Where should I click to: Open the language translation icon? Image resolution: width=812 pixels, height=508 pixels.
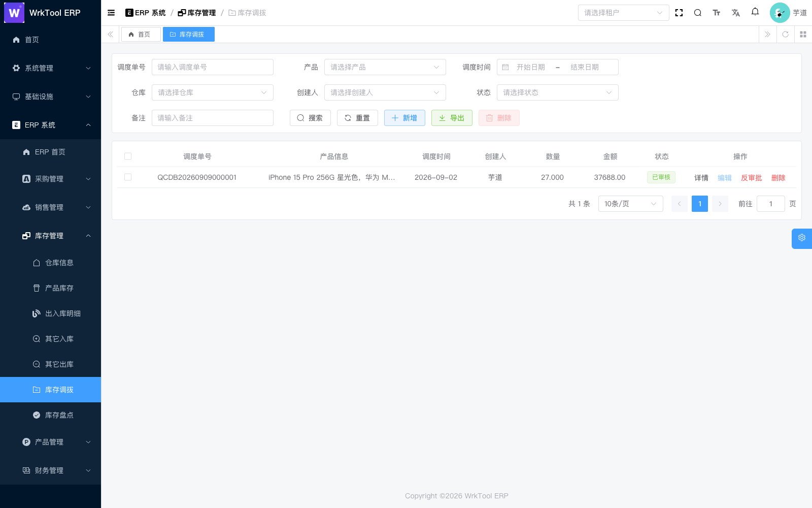[x=736, y=13]
